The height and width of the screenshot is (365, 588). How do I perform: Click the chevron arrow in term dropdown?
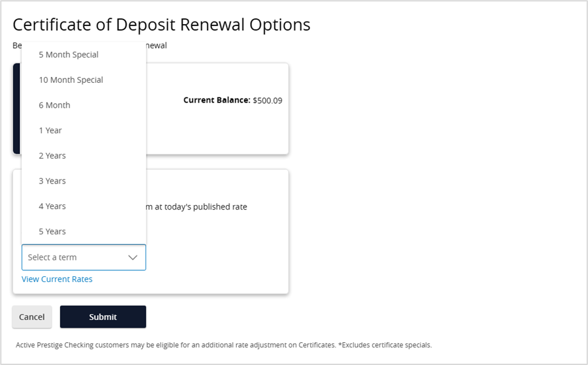132,257
